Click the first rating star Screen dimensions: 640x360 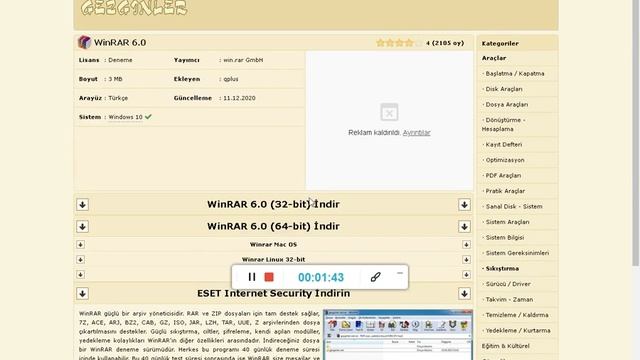pos(380,43)
